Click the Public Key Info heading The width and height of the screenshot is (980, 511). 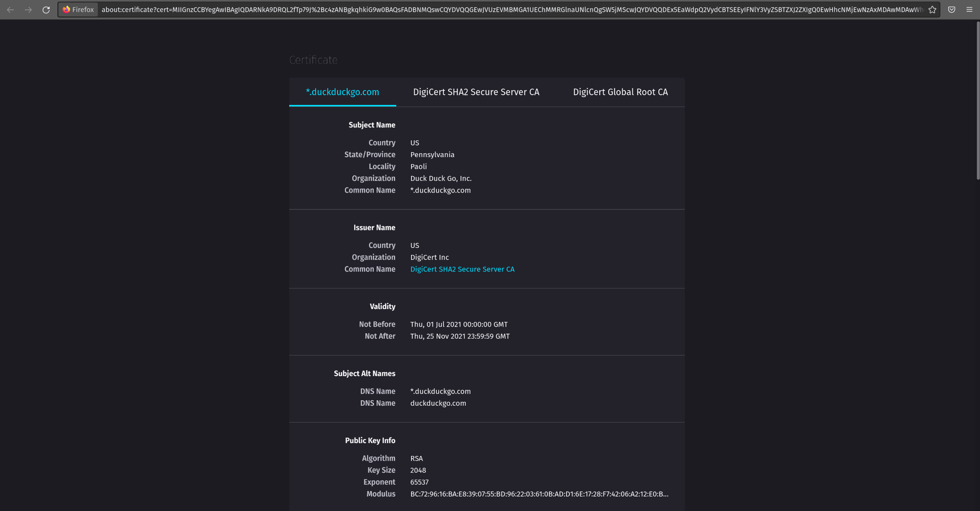[x=370, y=441]
